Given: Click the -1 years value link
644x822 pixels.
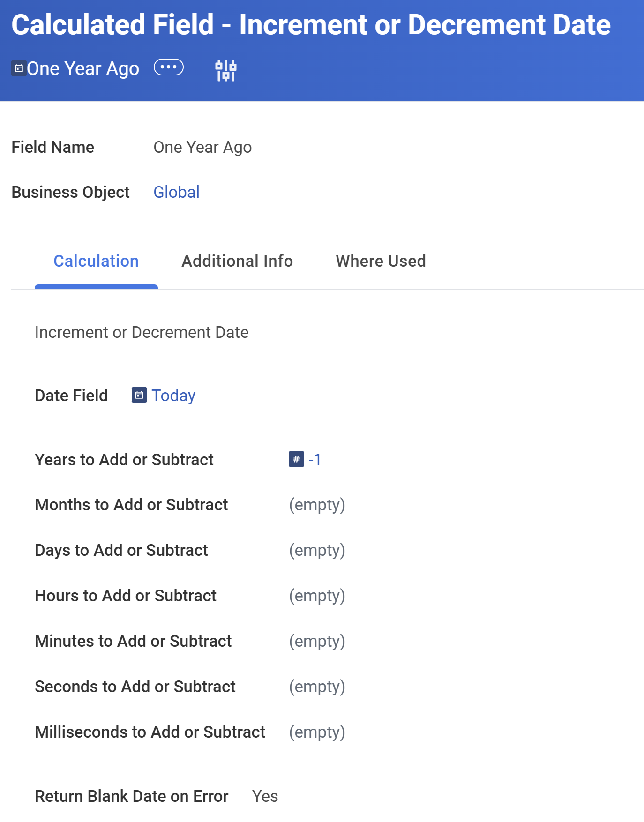Looking at the screenshot, I should (x=315, y=460).
